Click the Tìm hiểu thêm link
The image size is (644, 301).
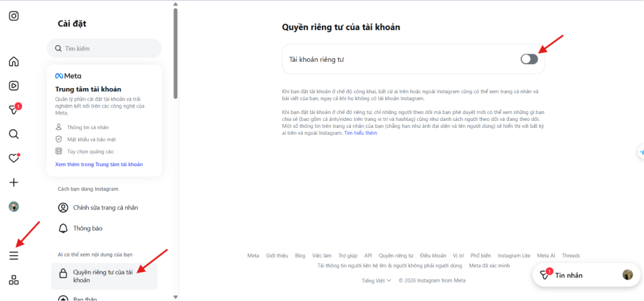tap(360, 133)
